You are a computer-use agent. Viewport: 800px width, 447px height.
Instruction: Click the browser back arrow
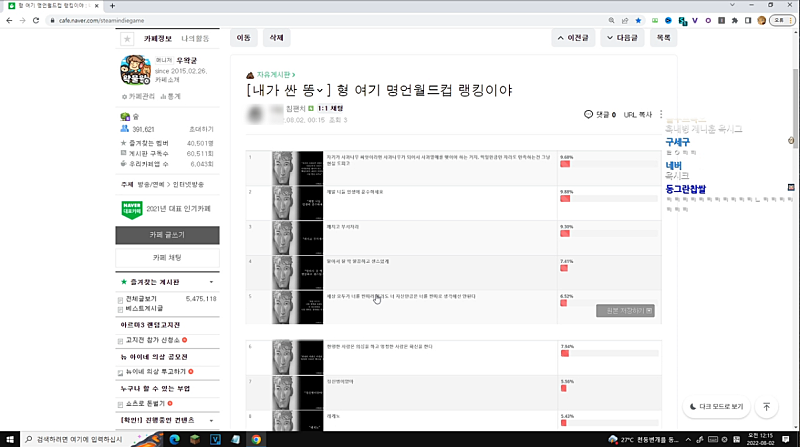click(x=9, y=20)
